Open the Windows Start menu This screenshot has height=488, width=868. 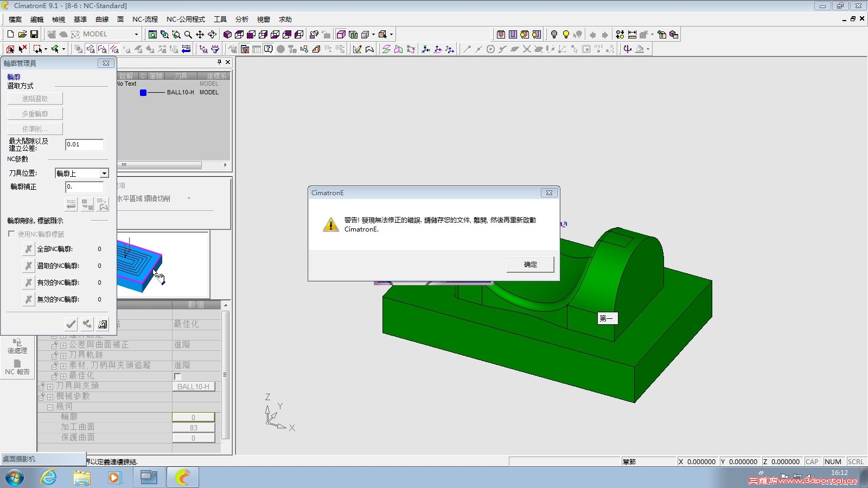pos(15,478)
